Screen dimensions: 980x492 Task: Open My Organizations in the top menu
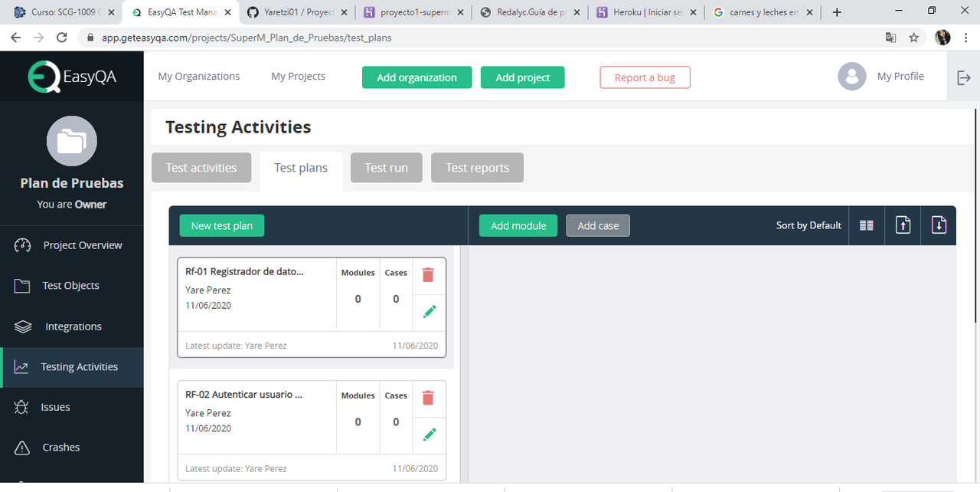[199, 76]
